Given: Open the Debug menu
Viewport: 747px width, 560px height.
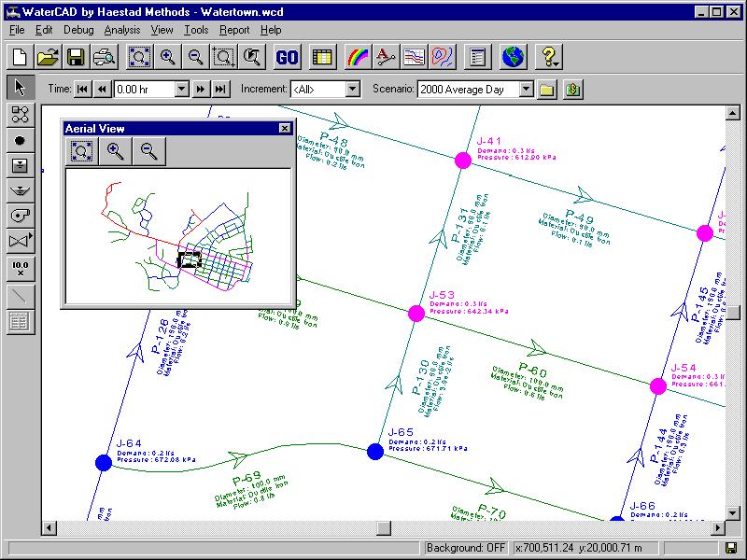Looking at the screenshot, I should 78,30.
